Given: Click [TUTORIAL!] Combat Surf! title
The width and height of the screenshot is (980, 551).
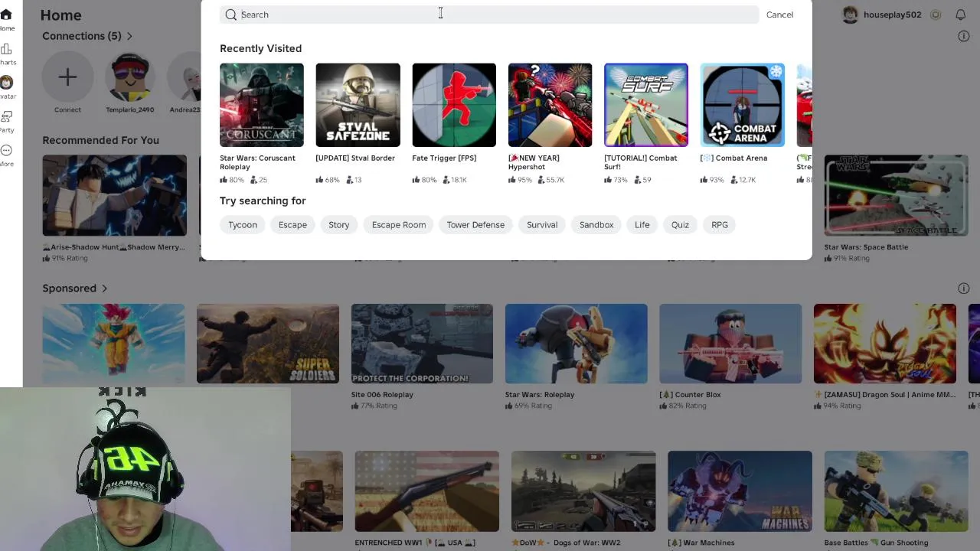Looking at the screenshot, I should tap(641, 162).
